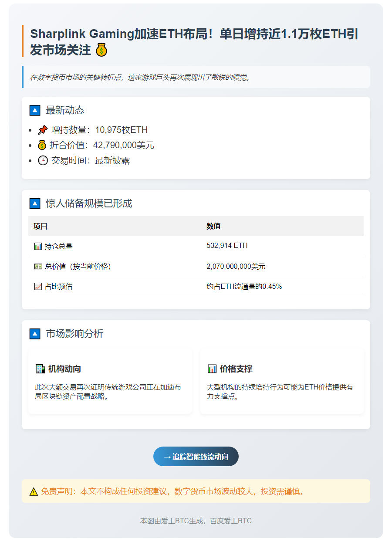392x552 pixels.
Task: Click the pushpin icon next to 增持数量
Action: point(43,130)
